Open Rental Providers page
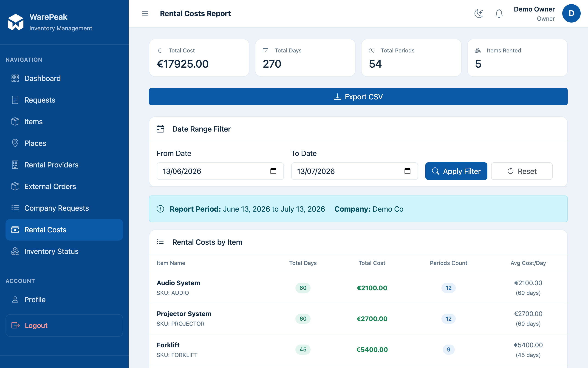The width and height of the screenshot is (588, 368). click(64, 165)
